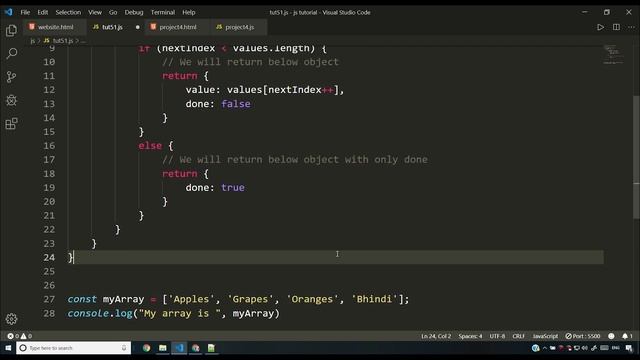This screenshot has height=360, width=640.
Task: Open the Debug menu
Action: [x=134, y=12]
